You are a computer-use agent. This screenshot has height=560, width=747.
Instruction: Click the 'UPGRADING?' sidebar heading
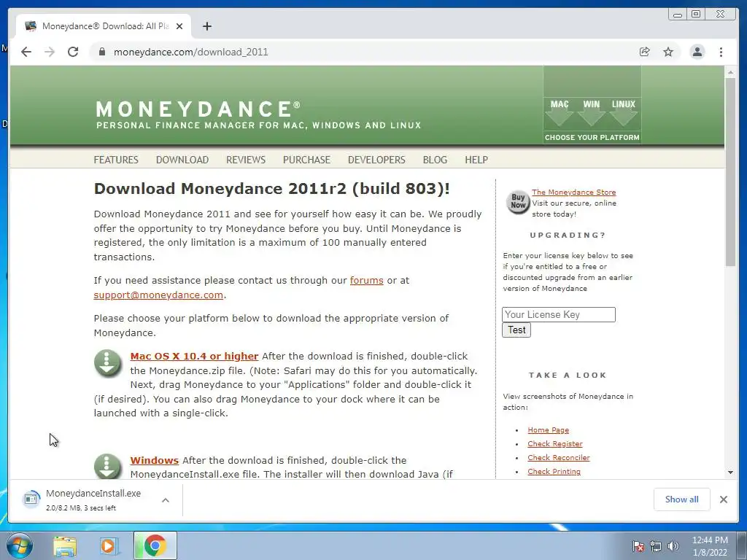(568, 236)
